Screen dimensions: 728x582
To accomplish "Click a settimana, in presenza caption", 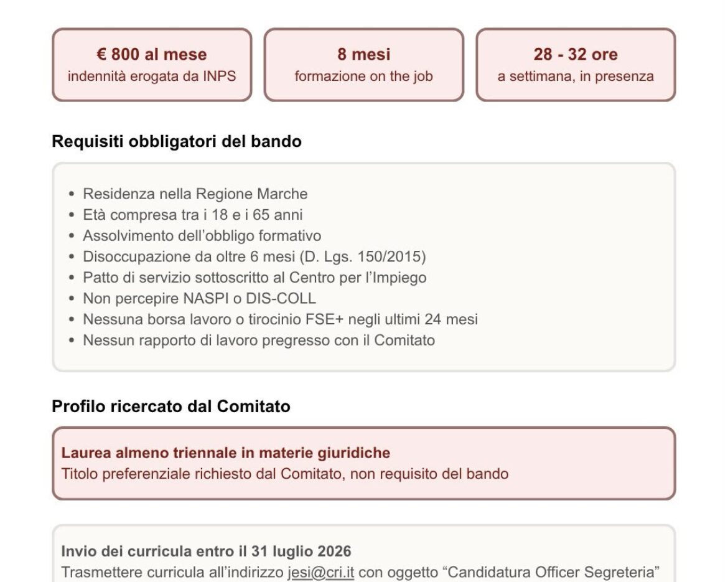I will (x=576, y=76).
